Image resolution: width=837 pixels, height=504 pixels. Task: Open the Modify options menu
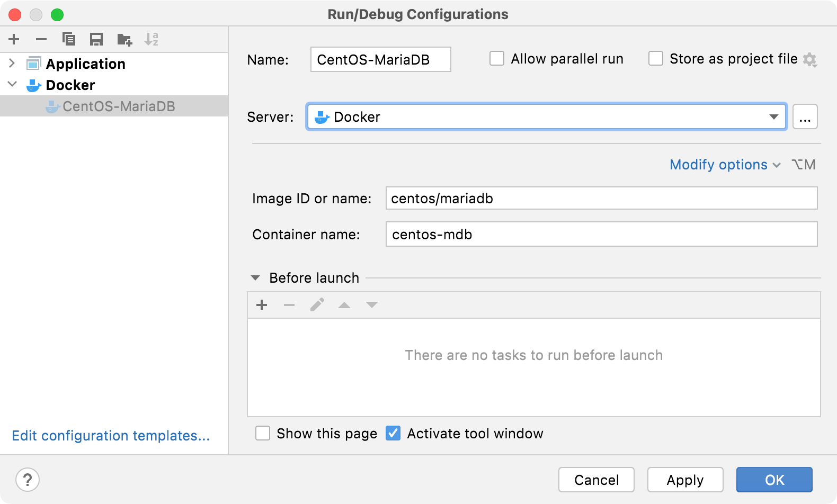click(725, 165)
